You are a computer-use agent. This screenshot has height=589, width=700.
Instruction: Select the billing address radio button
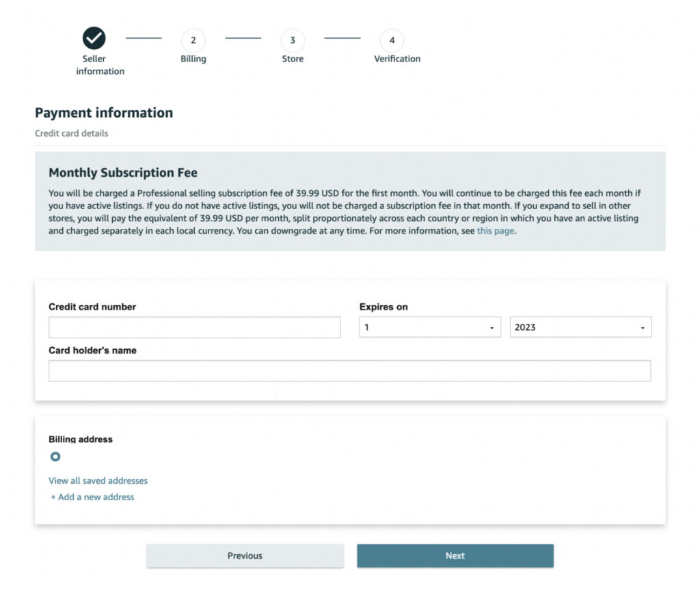(x=55, y=456)
